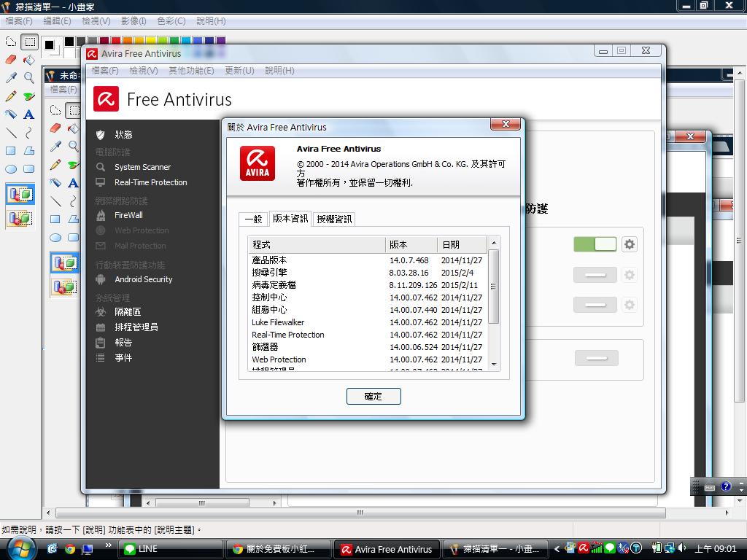Open Real-Time Protection in sidebar

[150, 182]
